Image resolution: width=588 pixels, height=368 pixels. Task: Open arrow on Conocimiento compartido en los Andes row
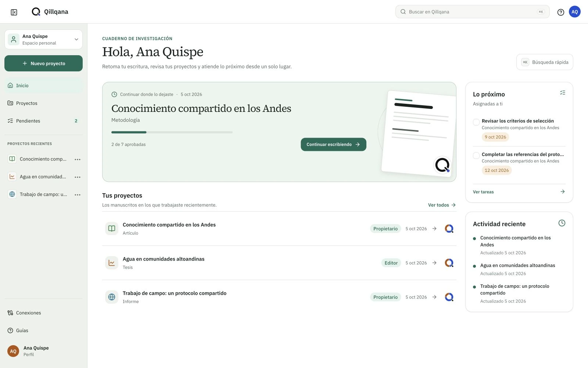pos(434,229)
